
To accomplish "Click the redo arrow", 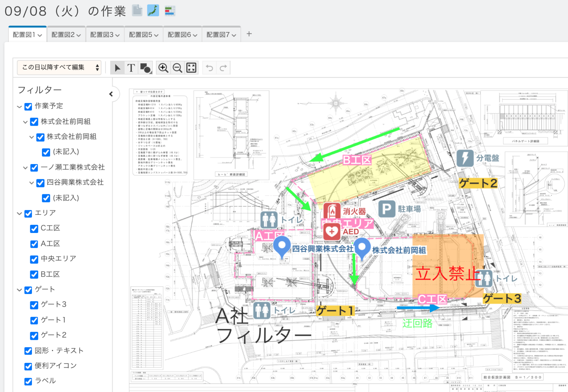I will pos(223,67).
